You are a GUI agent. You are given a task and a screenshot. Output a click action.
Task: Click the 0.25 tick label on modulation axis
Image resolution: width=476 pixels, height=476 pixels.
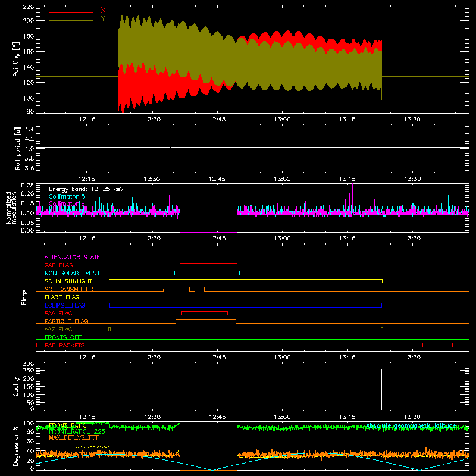coord(27,186)
